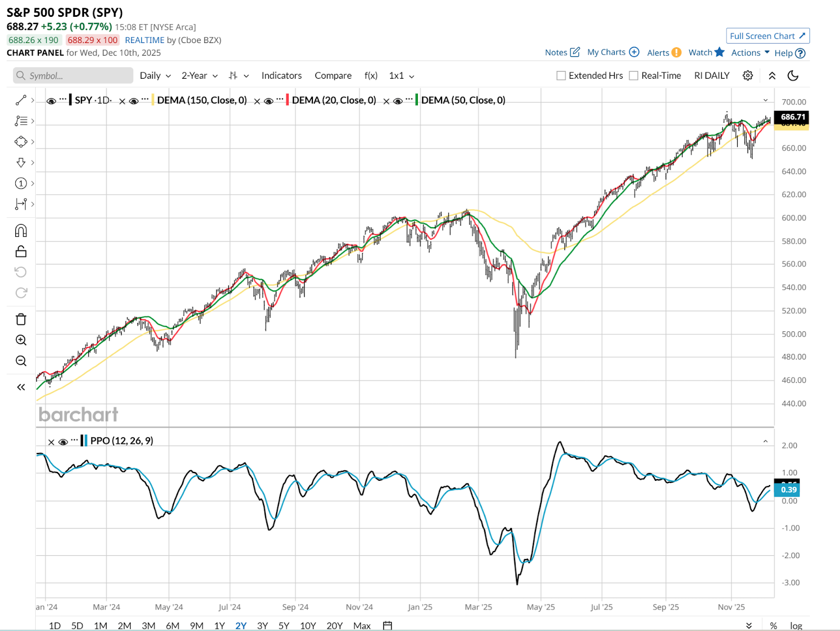Image resolution: width=840 pixels, height=631 pixels.
Task: Enable the Extended Hrs checkbox
Action: 561,76
